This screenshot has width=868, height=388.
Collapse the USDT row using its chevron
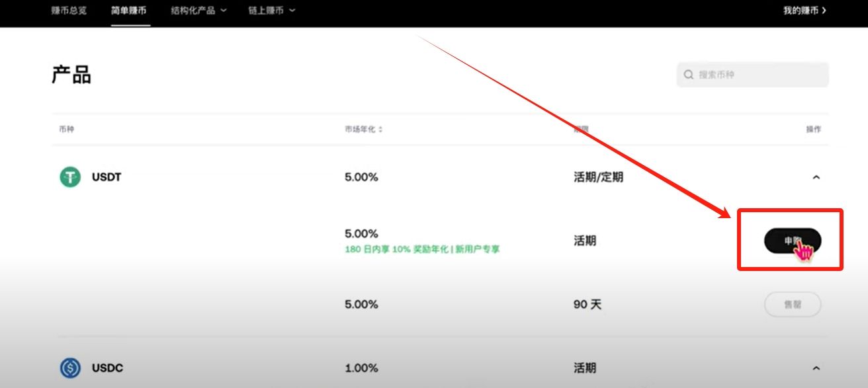coord(816,176)
